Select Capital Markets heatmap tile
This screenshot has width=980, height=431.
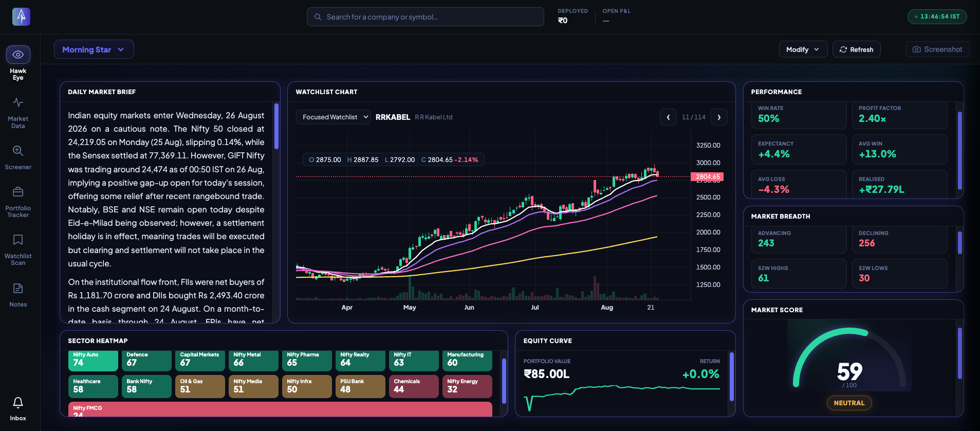click(x=200, y=360)
